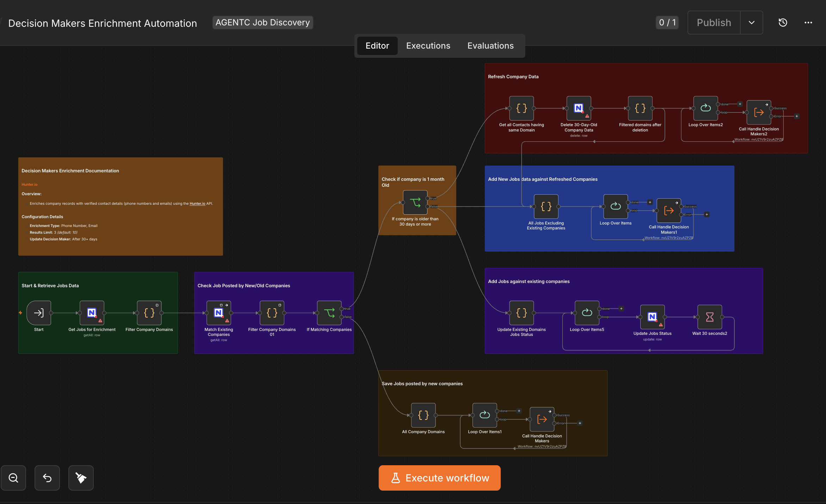Select Check if company is 1 month Old note
Image resolution: width=826 pixels, height=504 pixels.
point(413,182)
